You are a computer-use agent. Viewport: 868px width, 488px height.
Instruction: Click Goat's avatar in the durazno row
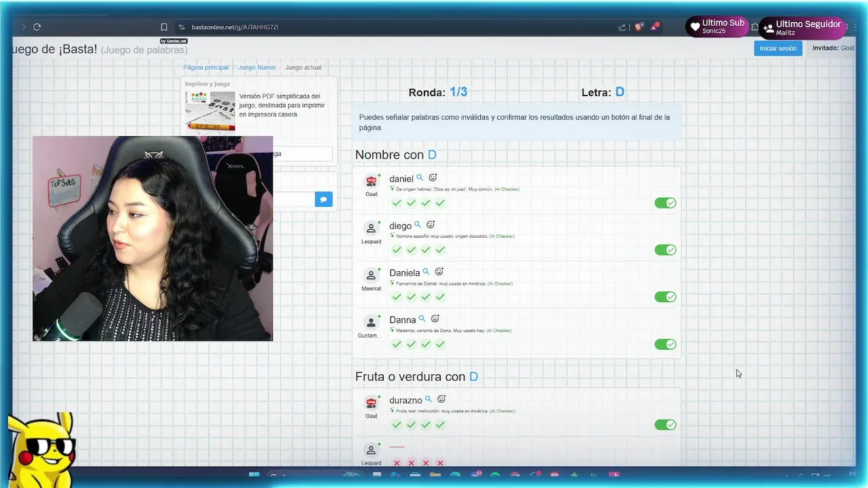(x=371, y=403)
